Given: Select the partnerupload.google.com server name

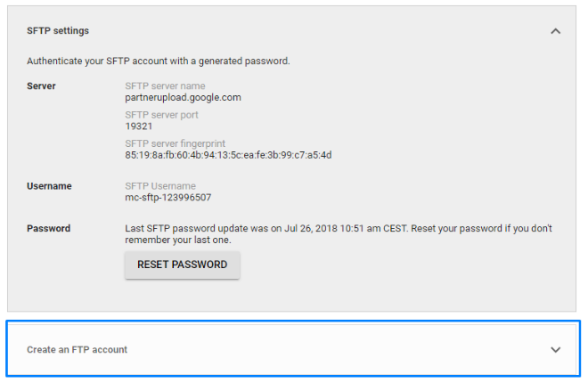Looking at the screenshot, I should [183, 97].
